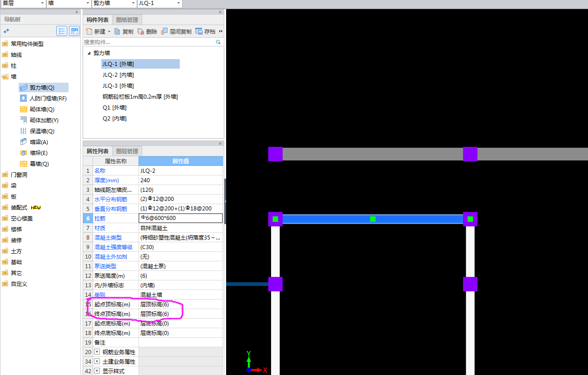Expand the 土建业务属性 property group
Viewport: 588px width, 375px height.
pyautogui.click(x=97, y=361)
